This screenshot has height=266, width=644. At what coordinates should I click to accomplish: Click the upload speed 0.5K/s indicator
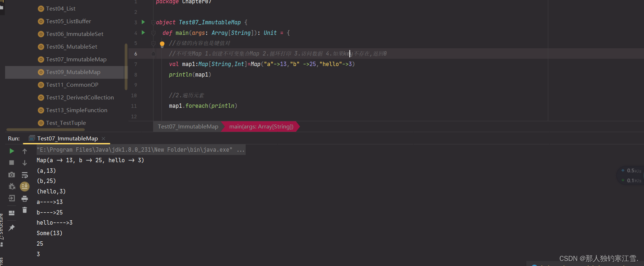click(631, 171)
